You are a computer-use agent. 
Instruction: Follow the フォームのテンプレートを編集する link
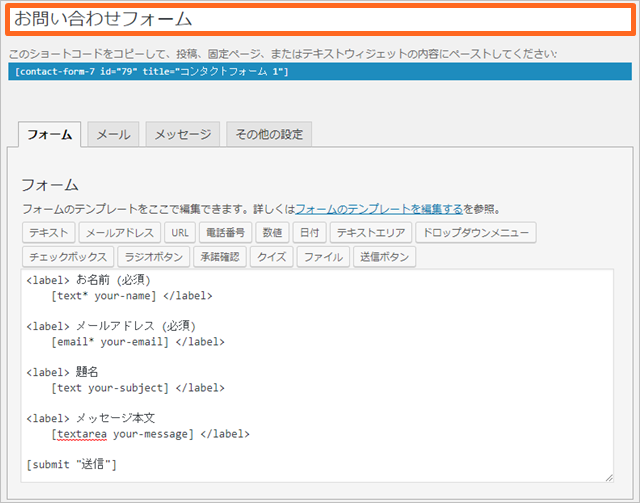378,209
